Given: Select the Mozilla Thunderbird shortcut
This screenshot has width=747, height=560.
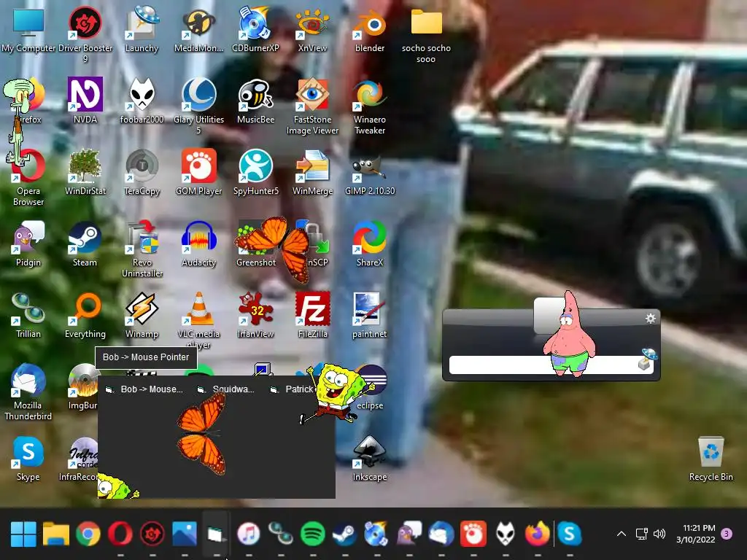Looking at the screenshot, I should pos(28,392).
